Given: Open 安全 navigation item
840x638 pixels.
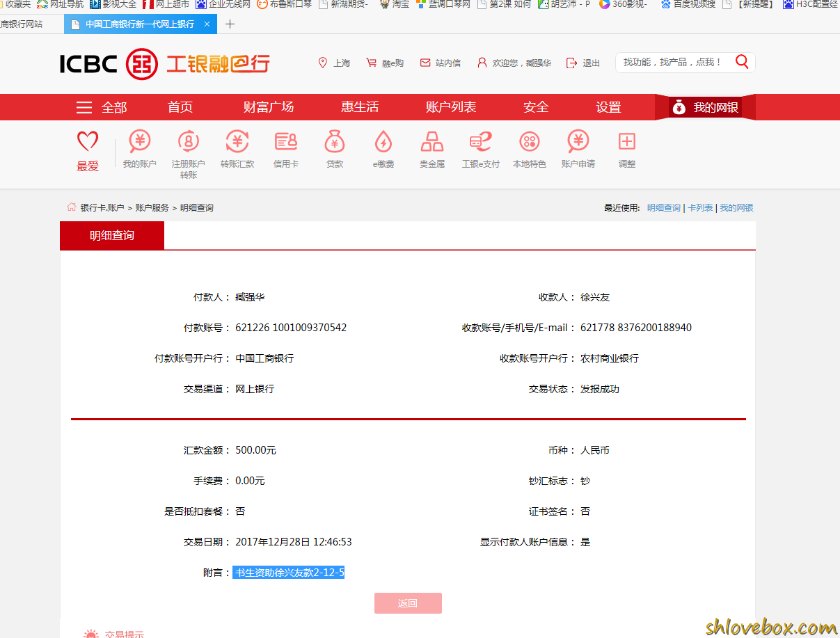Looking at the screenshot, I should tap(536, 107).
